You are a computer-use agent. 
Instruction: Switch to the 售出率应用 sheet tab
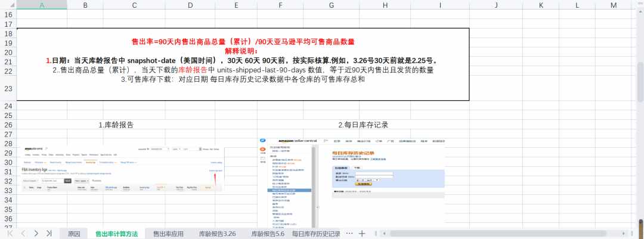tap(168, 234)
